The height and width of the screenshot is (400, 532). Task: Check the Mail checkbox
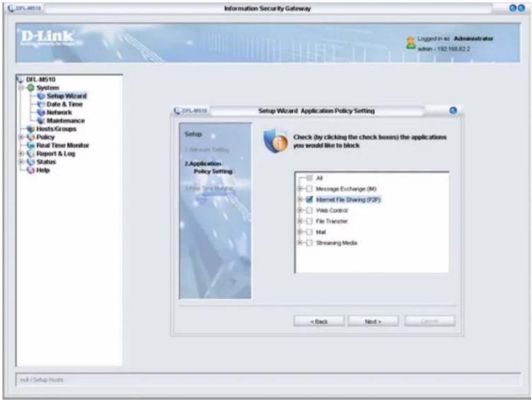(x=309, y=232)
